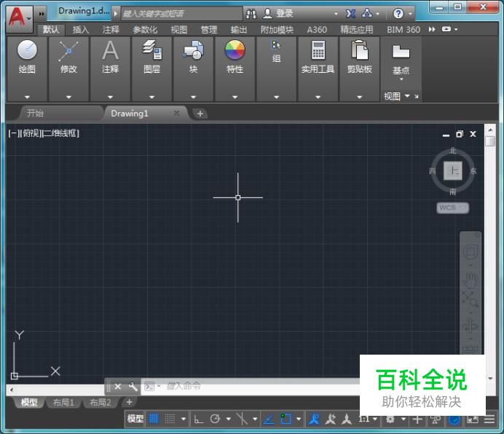
Task: Open the 块 (Block) panel
Action: 193,57
